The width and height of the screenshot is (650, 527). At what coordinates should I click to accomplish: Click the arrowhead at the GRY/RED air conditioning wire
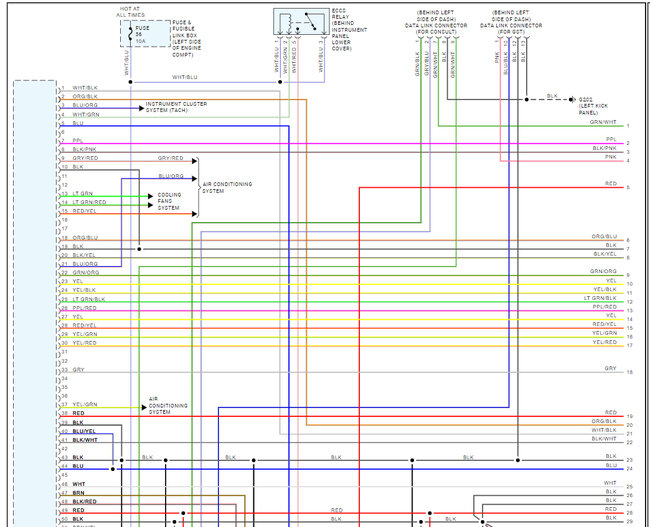194,161
